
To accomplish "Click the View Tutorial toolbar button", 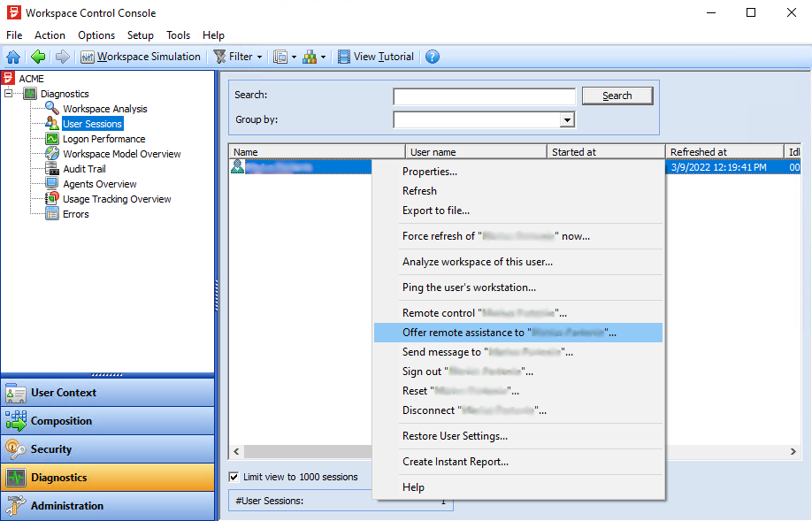I will tap(375, 57).
